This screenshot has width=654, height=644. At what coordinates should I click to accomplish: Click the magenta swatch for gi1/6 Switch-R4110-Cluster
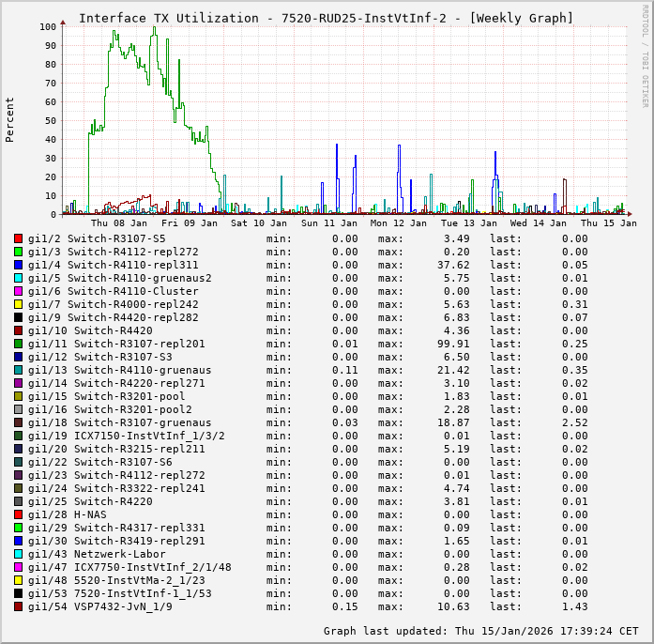coord(19,291)
